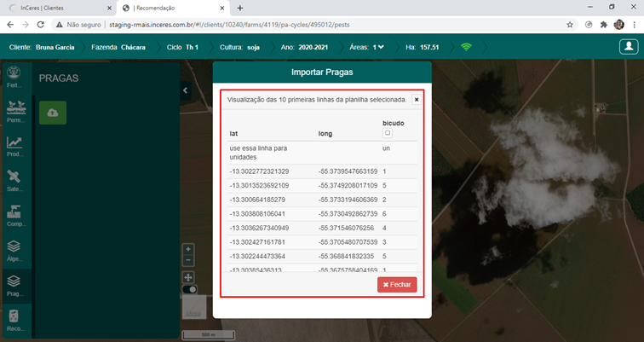The height and width of the screenshot is (342, 644).
Task: Switch base layer via Mapa thumbnail
Action: click(194, 307)
